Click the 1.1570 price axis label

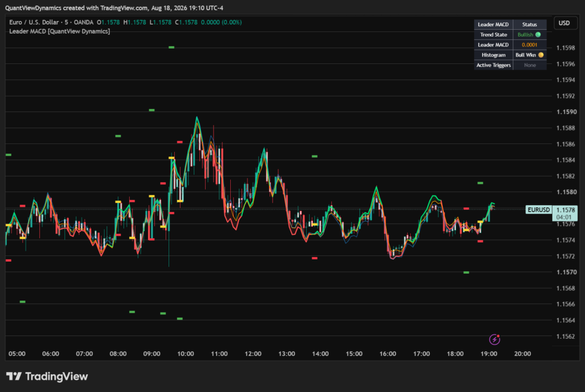click(x=566, y=272)
